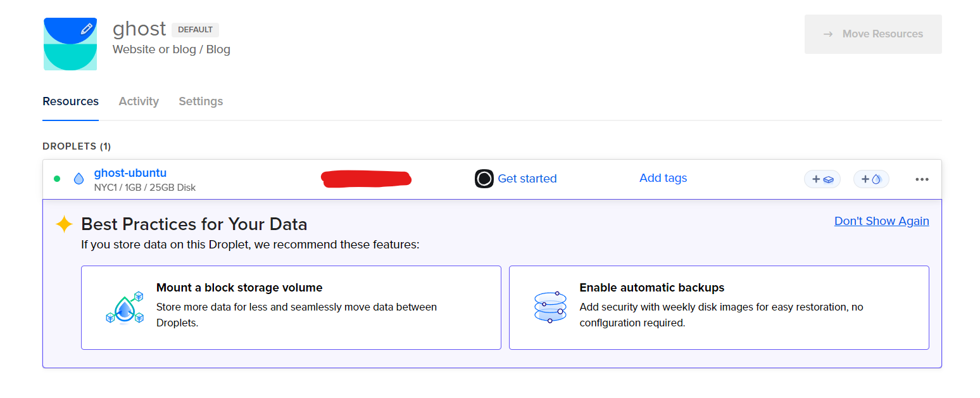This screenshot has width=980, height=398.
Task: Open the Settings tab
Action: pos(201,101)
